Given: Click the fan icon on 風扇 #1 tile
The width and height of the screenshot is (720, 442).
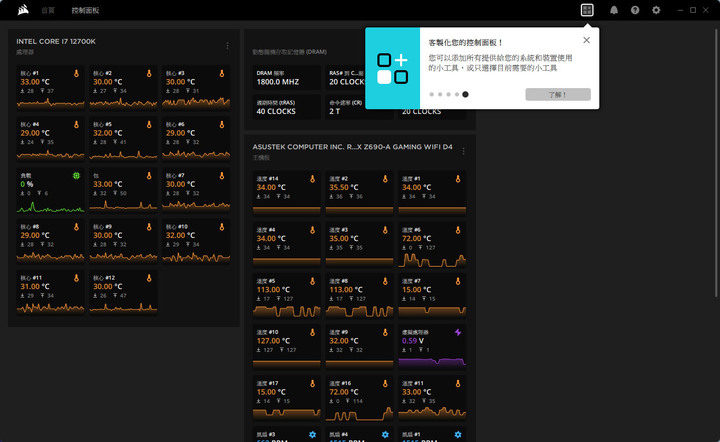Looking at the screenshot, I should 458,435.
